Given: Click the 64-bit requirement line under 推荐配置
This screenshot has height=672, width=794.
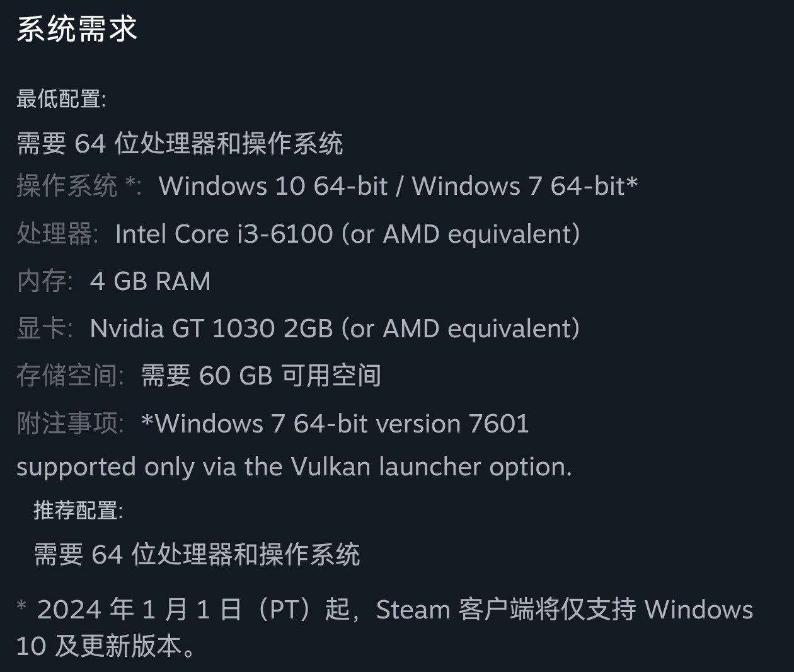Looking at the screenshot, I should 197,555.
